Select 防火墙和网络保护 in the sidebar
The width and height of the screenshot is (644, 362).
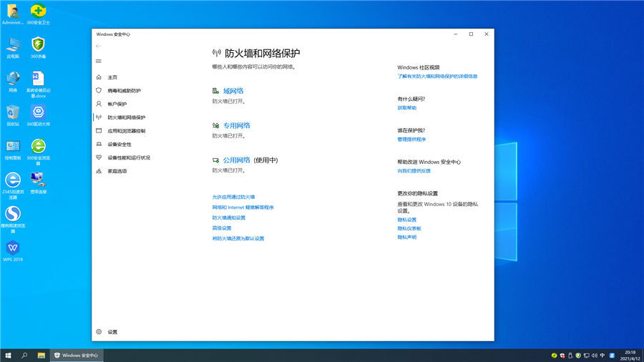point(127,117)
